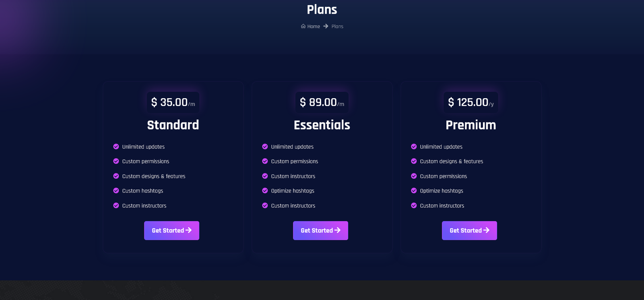Click the check icon beside Premium's Custom designs & features

(x=414, y=161)
